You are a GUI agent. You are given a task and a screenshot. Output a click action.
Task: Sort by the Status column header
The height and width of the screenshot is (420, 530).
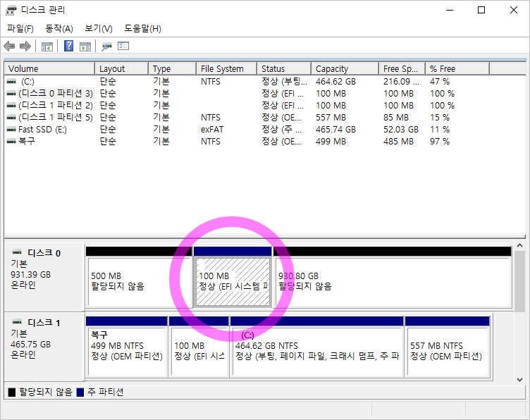click(x=284, y=68)
